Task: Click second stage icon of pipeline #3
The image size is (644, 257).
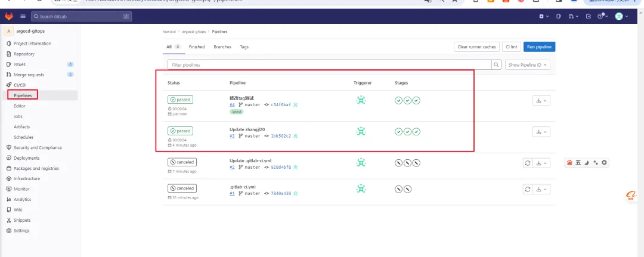Action: coord(407,132)
